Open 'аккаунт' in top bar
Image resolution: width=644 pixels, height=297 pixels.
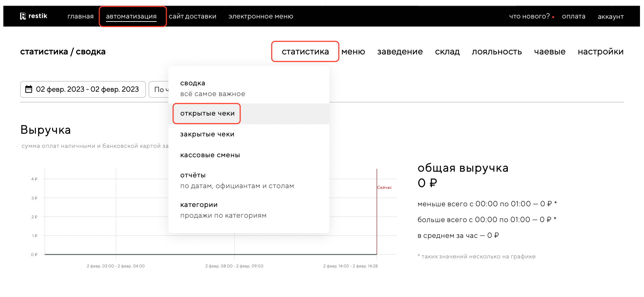point(610,16)
